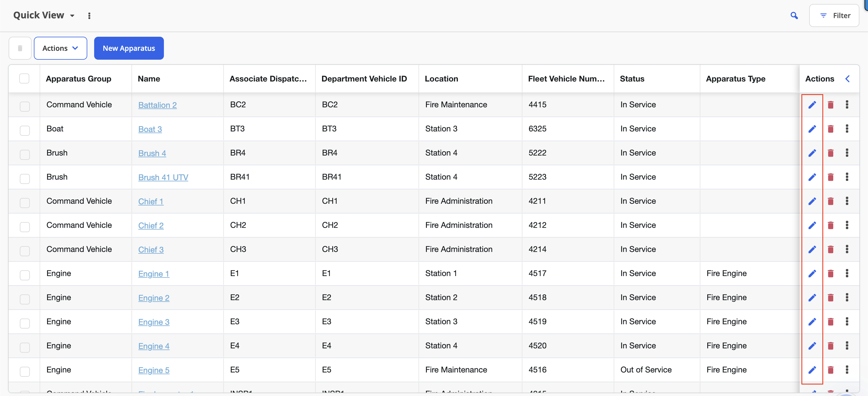
Task: Select the Boat 3 row checkbox
Action: tap(25, 131)
